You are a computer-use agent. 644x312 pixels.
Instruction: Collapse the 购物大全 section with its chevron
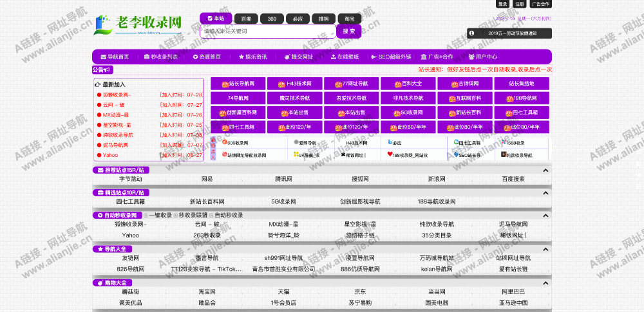click(x=545, y=282)
